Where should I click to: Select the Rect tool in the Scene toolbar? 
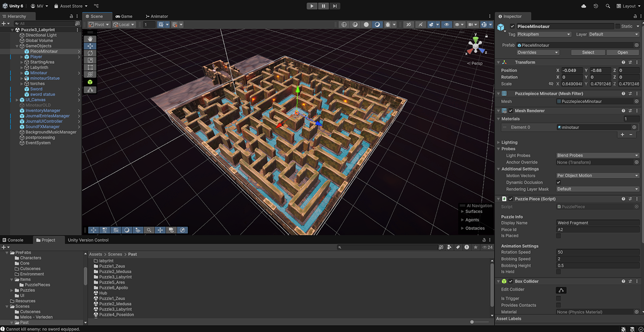point(90,68)
